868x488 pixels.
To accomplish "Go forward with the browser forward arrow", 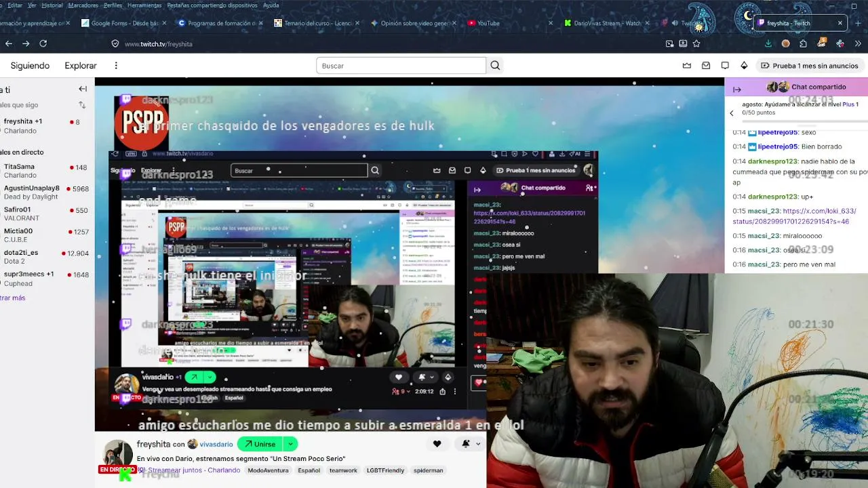I will 26,43.
